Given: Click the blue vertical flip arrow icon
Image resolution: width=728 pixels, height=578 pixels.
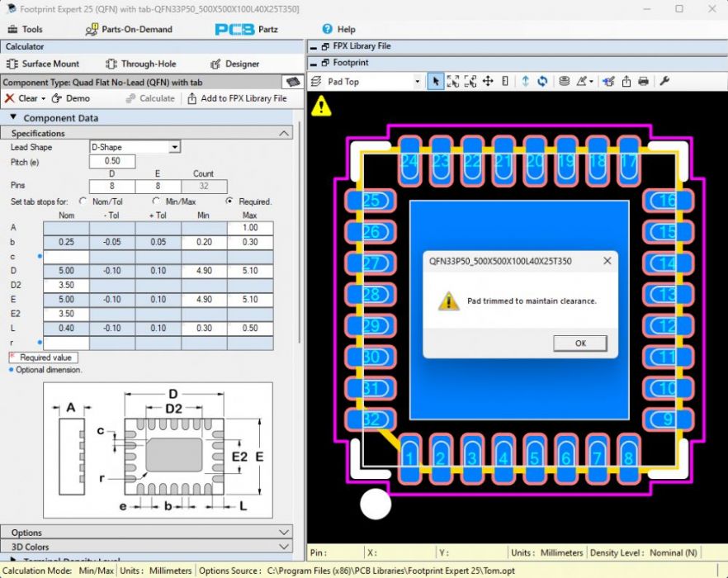Looking at the screenshot, I should (525, 82).
